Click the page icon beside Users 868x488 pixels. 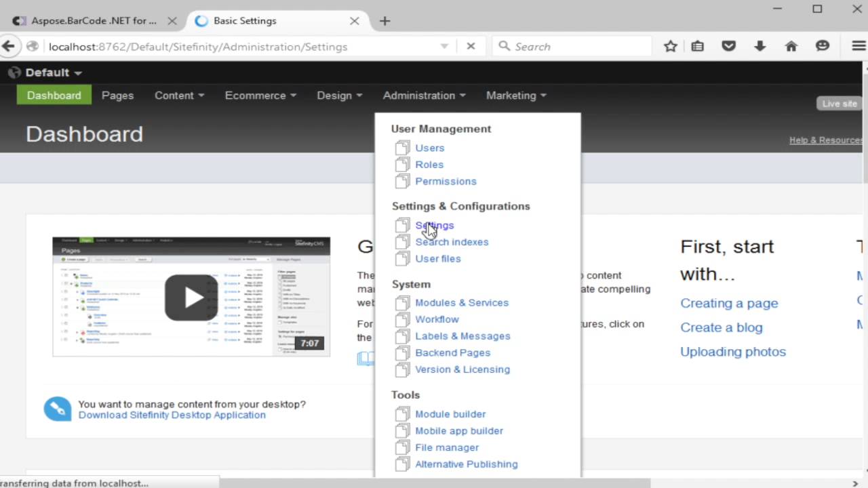pos(403,147)
